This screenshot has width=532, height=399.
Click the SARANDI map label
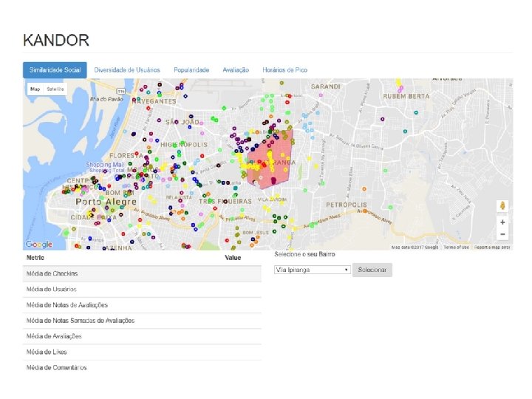coord(325,86)
